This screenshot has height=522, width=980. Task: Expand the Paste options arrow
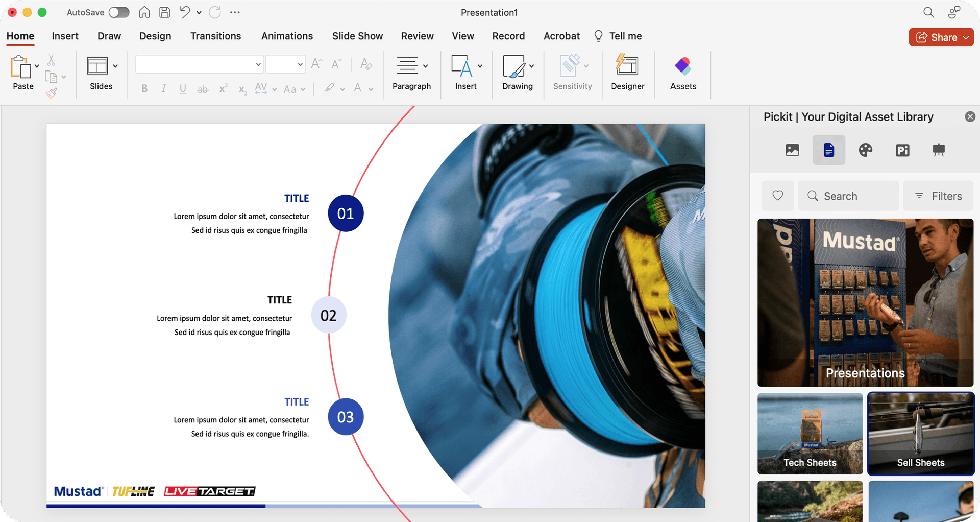click(37, 66)
